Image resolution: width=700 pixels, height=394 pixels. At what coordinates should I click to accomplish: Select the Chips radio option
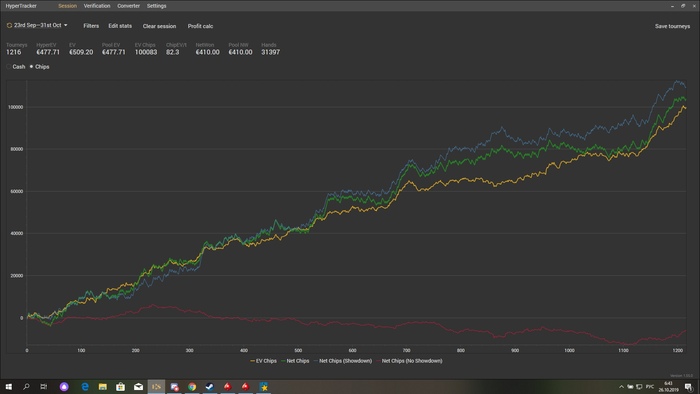39,66
